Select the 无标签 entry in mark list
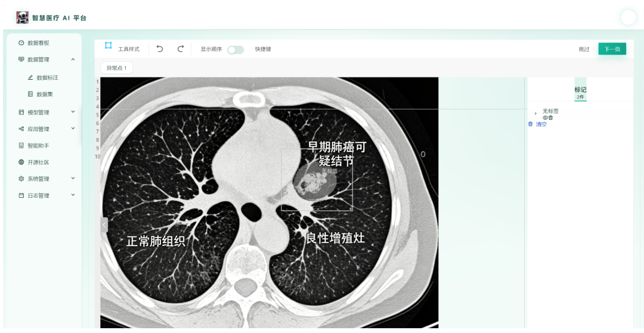The width and height of the screenshot is (644, 333). tap(550, 111)
